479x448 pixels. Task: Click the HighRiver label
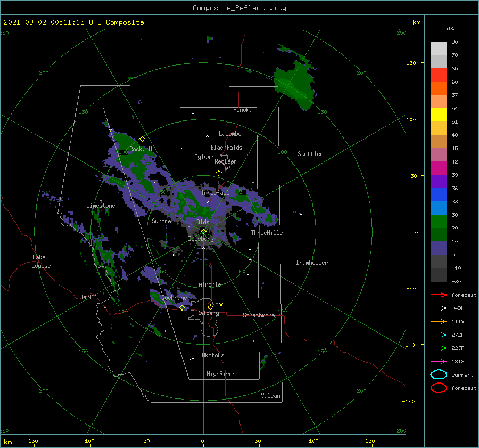(221, 374)
